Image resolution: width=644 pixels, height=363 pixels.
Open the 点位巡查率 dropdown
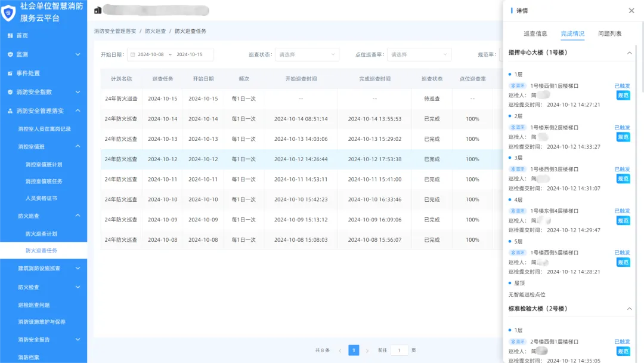[419, 55]
